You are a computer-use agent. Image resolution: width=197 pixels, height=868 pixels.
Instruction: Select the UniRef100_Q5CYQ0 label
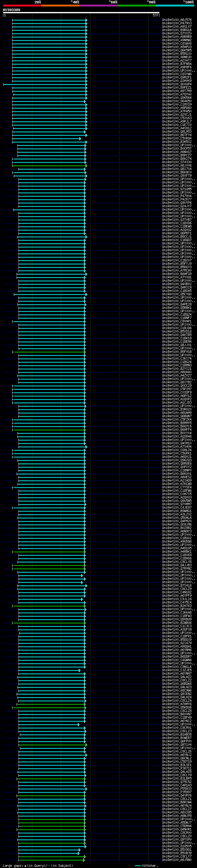[177, 294]
